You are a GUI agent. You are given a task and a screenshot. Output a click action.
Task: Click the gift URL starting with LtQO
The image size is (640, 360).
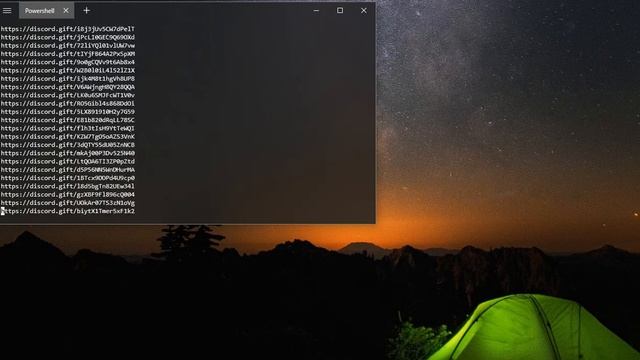click(x=67, y=162)
